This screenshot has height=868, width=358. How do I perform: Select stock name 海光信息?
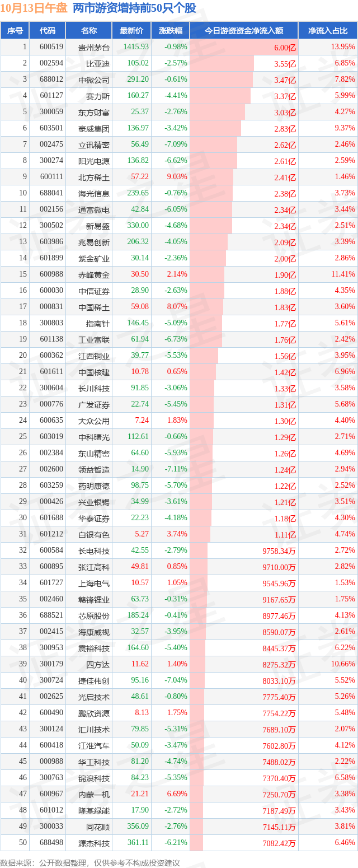(x=94, y=193)
